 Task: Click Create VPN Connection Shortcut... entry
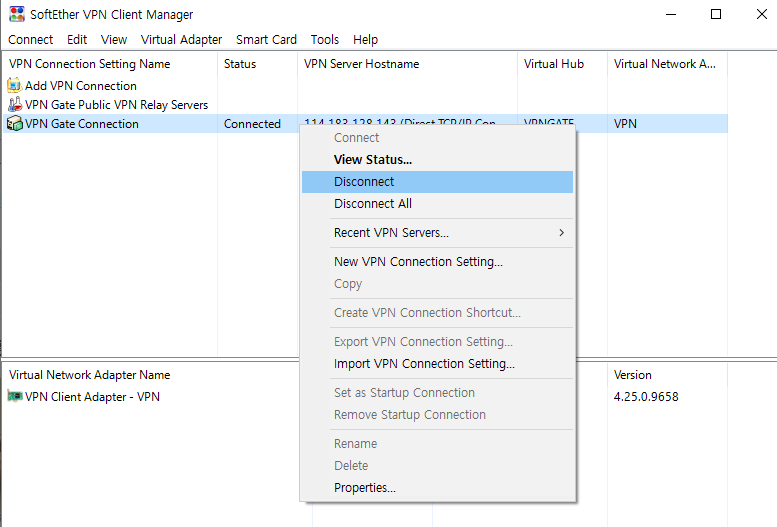click(437, 312)
